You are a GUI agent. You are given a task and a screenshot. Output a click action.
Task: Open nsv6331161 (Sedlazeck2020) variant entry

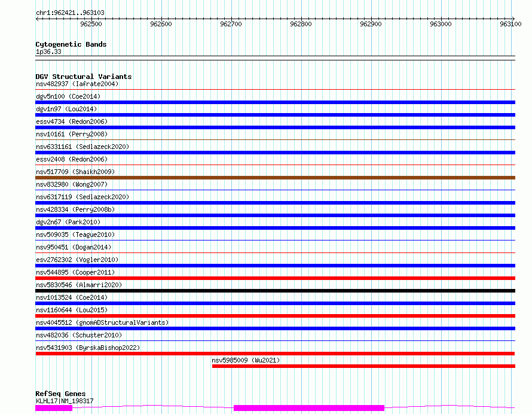click(82, 147)
